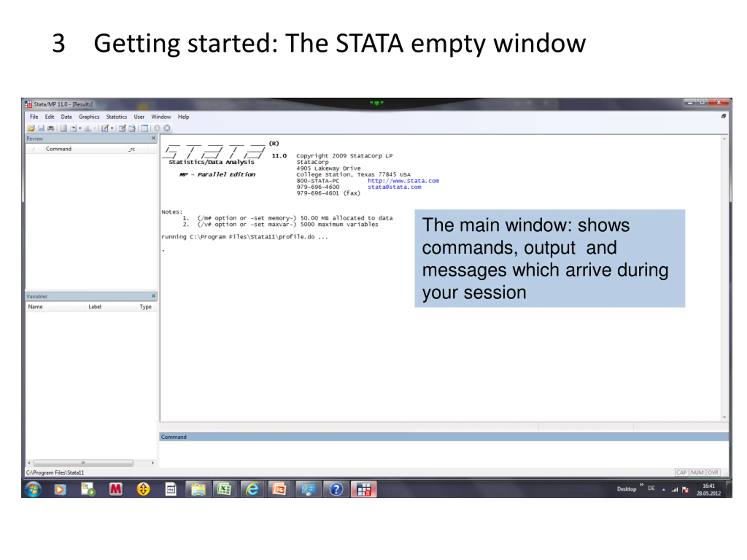Click the Desktop toolbar label in taskbar

pos(626,489)
